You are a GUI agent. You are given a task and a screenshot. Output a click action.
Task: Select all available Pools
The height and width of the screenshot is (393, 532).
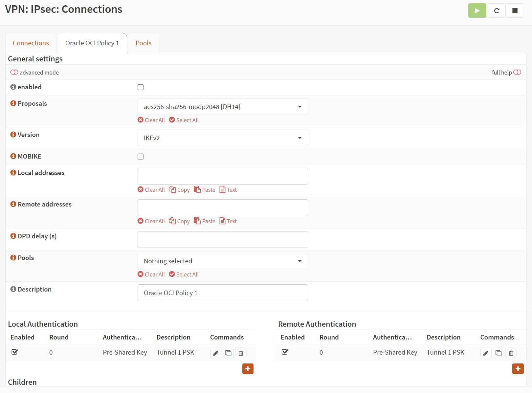pyautogui.click(x=184, y=274)
